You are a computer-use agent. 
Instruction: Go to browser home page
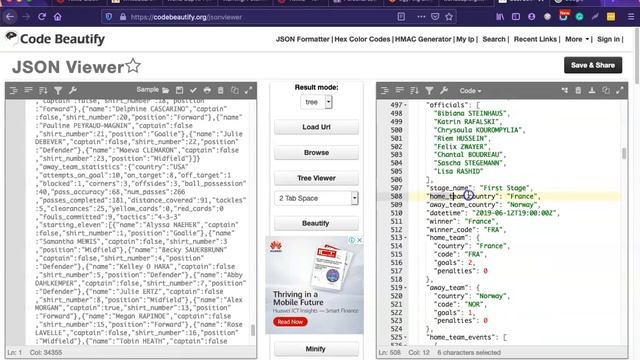(58, 17)
